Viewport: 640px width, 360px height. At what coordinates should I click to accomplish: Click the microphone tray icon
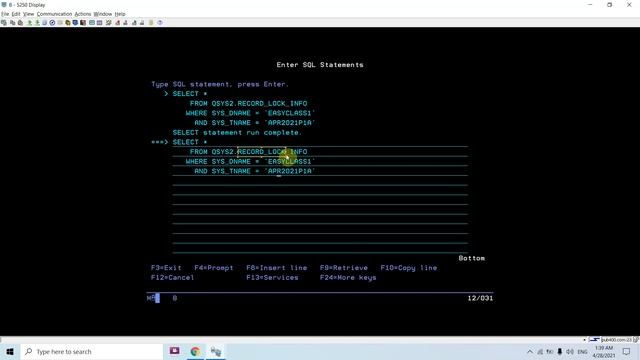[x=560, y=351]
